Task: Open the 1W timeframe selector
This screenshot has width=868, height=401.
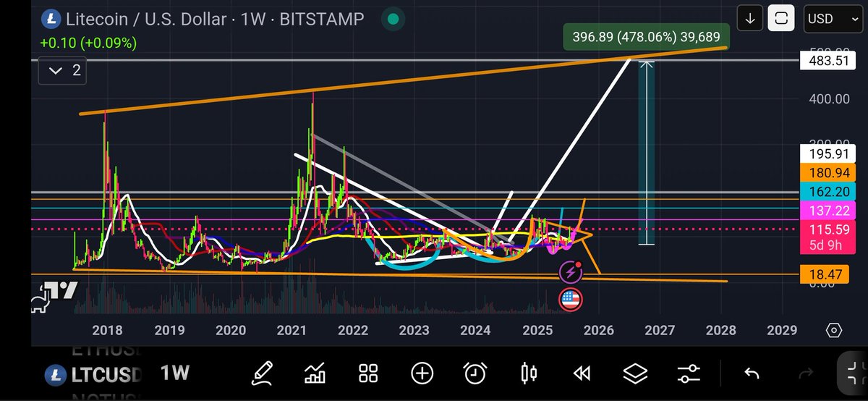Action: coord(174,373)
